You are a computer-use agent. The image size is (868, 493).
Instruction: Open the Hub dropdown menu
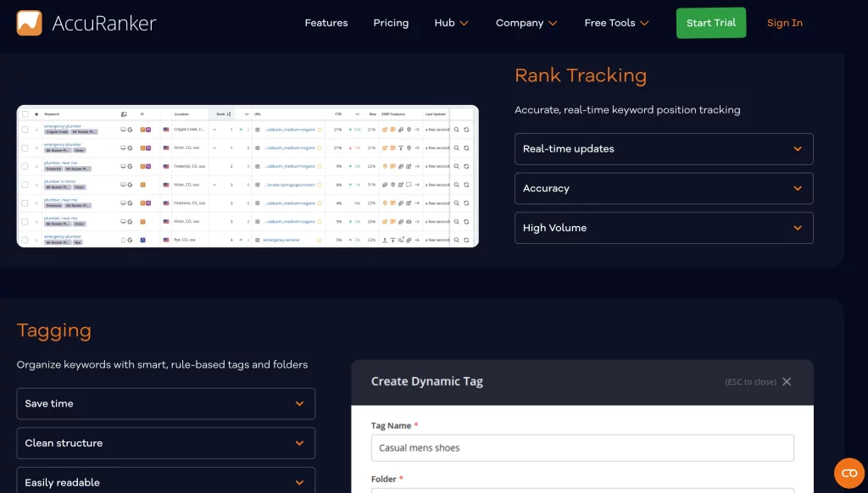tap(451, 23)
